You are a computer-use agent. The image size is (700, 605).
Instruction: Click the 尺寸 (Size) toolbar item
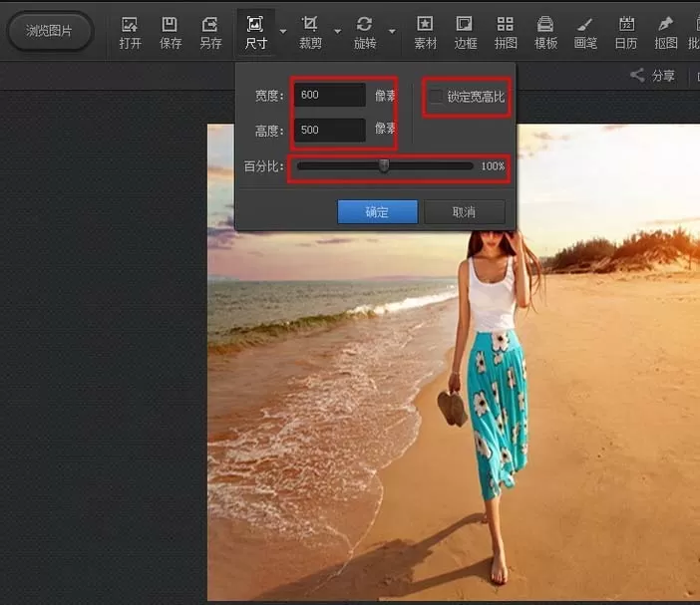[256, 33]
